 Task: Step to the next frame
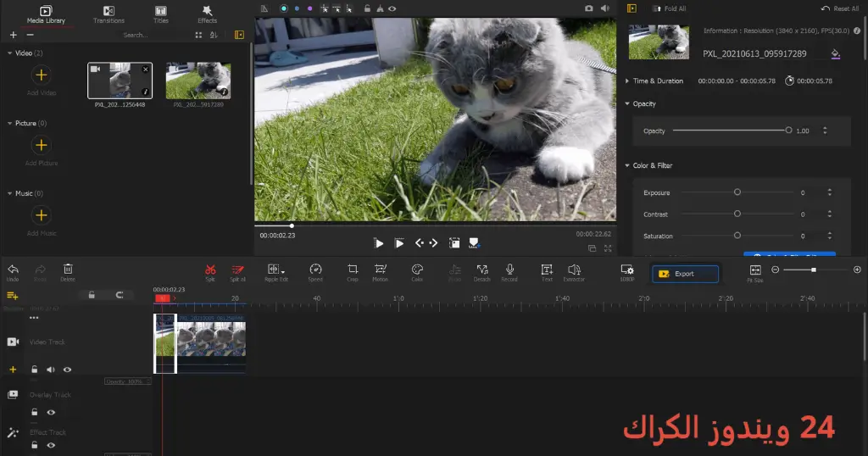coord(433,243)
